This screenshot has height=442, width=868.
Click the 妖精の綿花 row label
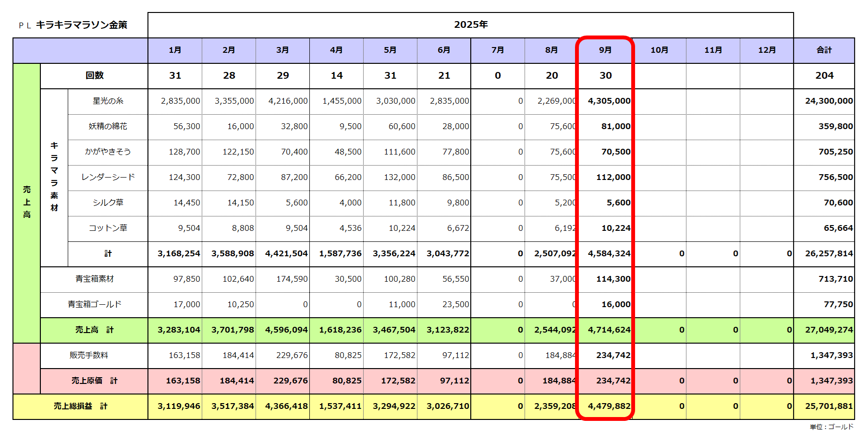tap(108, 126)
